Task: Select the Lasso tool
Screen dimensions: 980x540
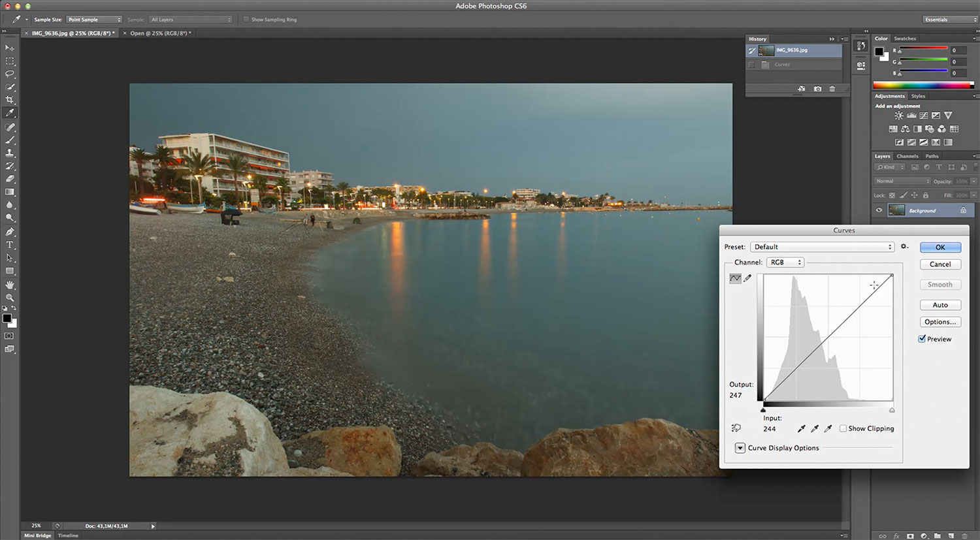Action: coord(10,74)
